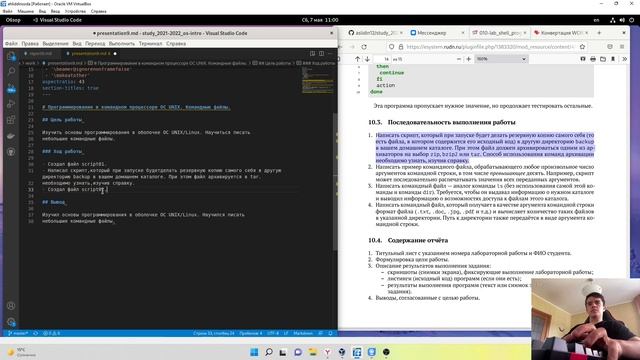
Task: Open File Explorer from the Windows taskbar
Action: tap(313, 352)
